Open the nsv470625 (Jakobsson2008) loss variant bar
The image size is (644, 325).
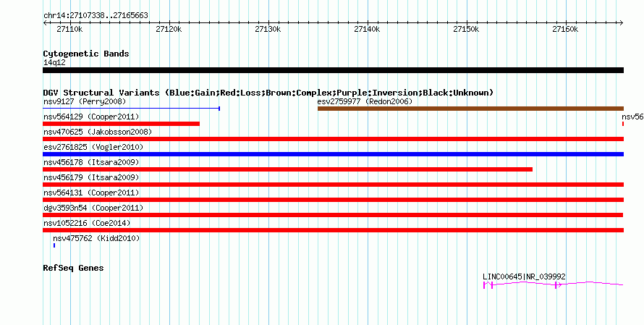click(x=333, y=139)
